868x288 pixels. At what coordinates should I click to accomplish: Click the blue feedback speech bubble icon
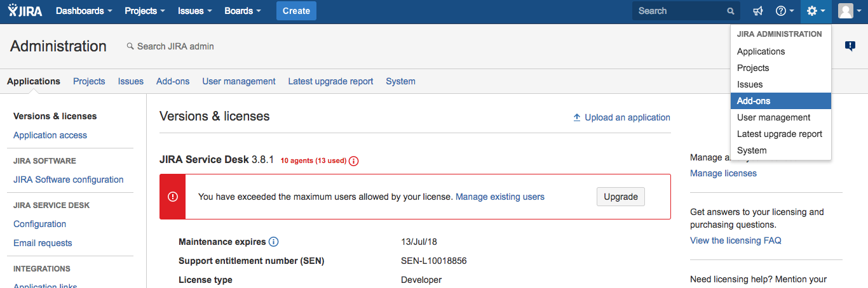click(x=850, y=46)
